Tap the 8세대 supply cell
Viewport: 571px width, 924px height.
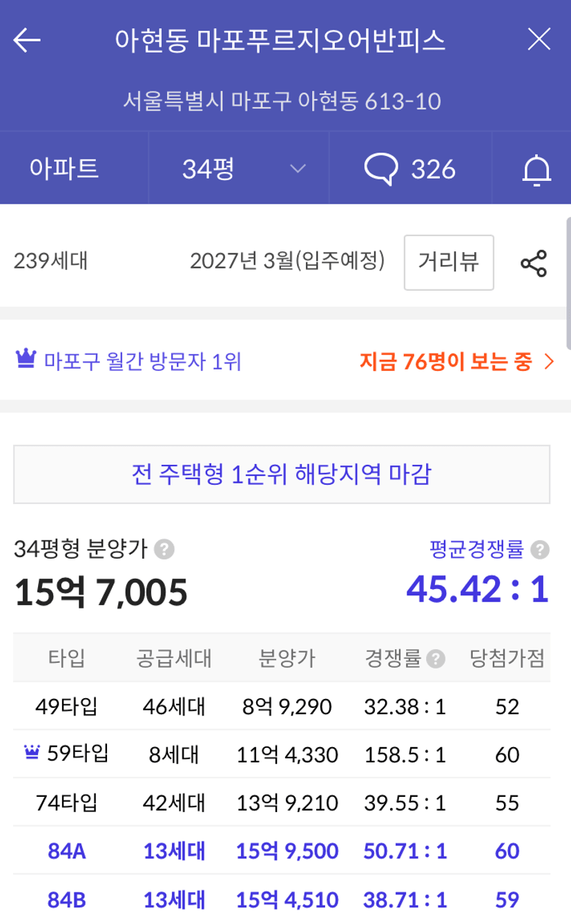pos(174,755)
